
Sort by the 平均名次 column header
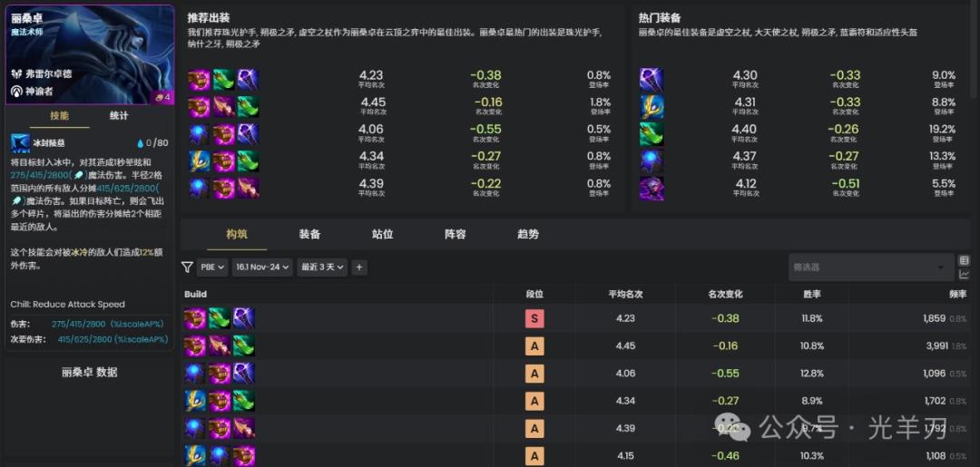[x=625, y=294]
